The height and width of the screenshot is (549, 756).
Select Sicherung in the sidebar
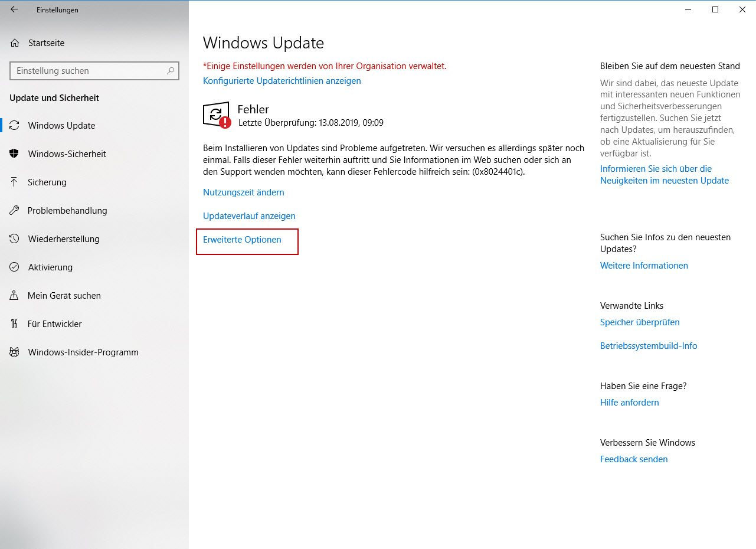(94, 182)
